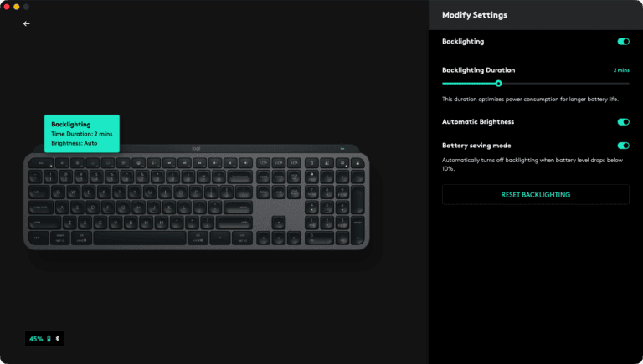Click the logi logo on keyboard
The image size is (643, 364).
(x=196, y=148)
